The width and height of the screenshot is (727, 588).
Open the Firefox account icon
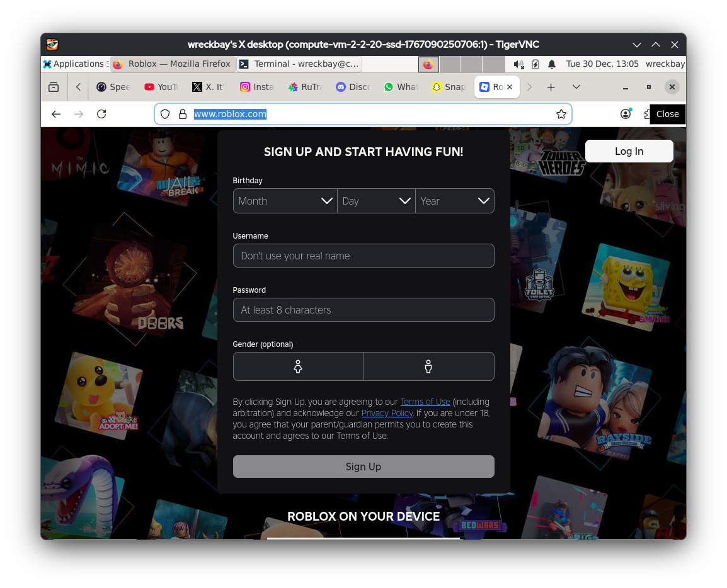(x=626, y=114)
